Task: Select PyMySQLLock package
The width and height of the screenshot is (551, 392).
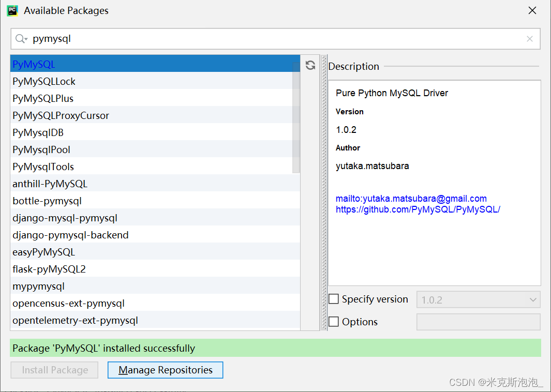Action: 155,81
